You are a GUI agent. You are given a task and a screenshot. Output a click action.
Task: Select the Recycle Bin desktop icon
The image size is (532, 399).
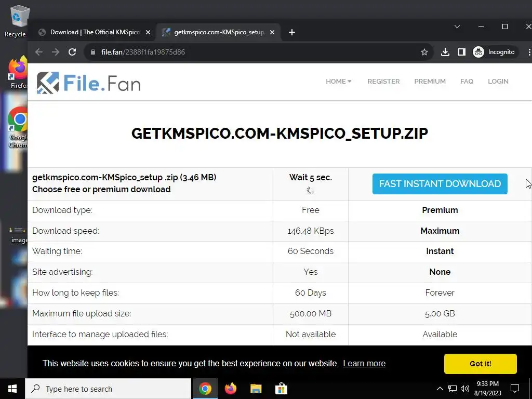pyautogui.click(x=16, y=21)
